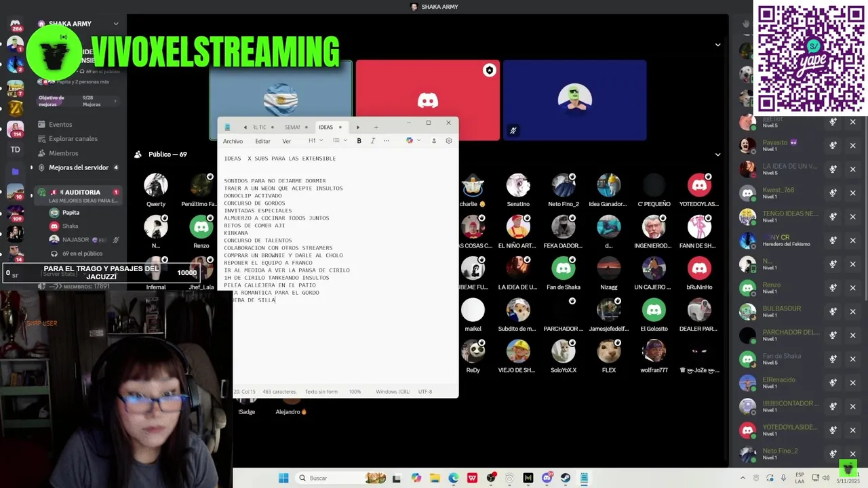868x488 pixels.
Task: Add a new Notepad tab with the plus icon
Action: [376, 127]
